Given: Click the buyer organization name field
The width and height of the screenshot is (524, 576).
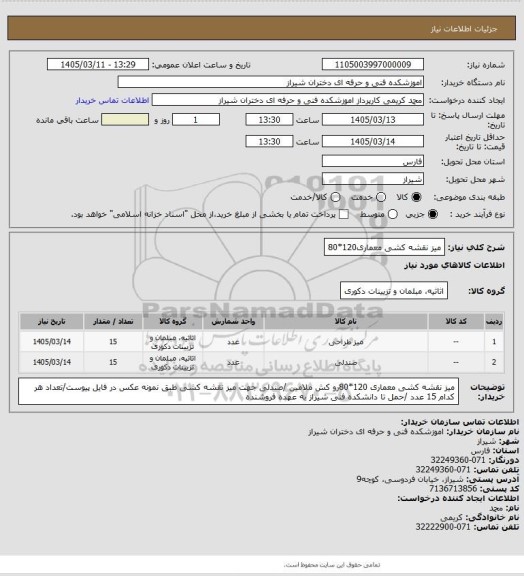Looking at the screenshot, I should [270, 82].
